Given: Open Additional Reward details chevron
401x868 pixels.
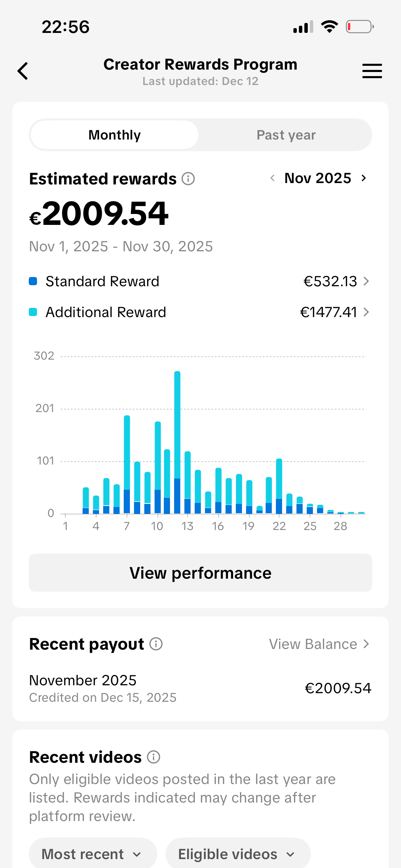Looking at the screenshot, I should pos(366,312).
